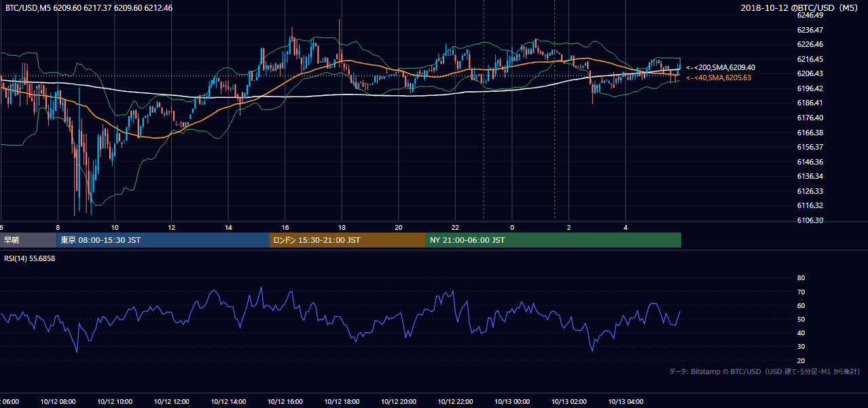Viewport: 868px width, 408px height.
Task: Click the Bitstamp data source credit text
Action: click(x=765, y=371)
